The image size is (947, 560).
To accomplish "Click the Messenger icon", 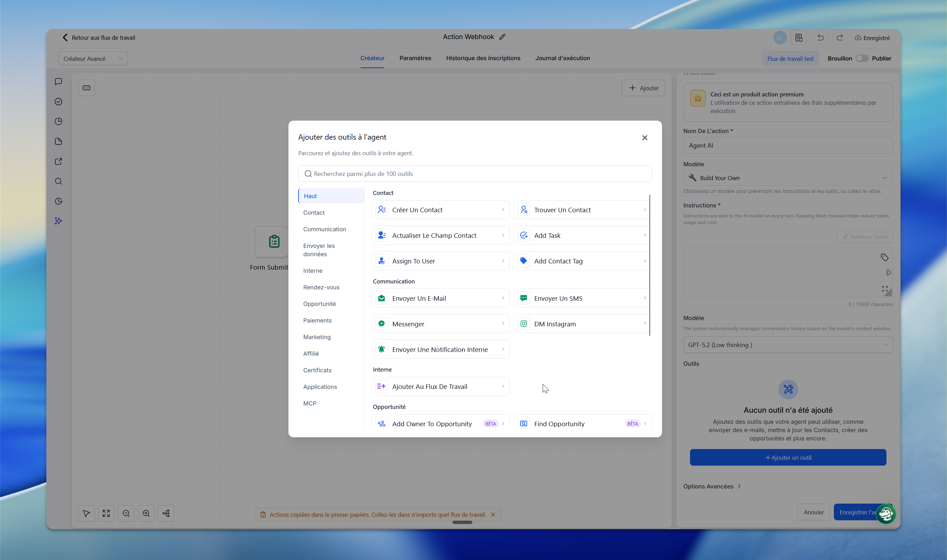I will (x=382, y=324).
